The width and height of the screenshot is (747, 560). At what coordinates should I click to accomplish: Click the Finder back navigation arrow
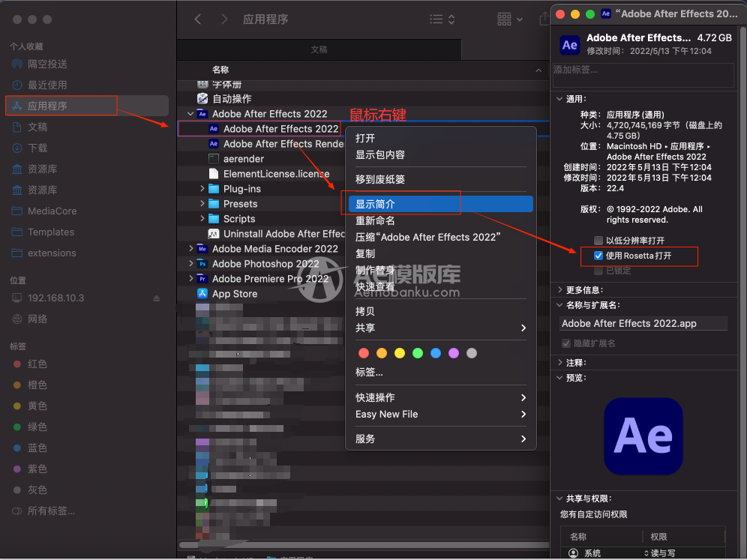click(198, 19)
